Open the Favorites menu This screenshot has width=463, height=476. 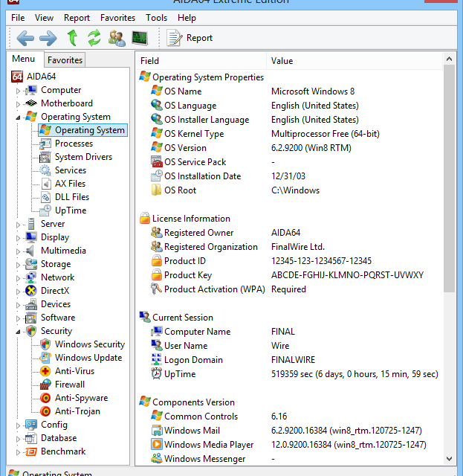(117, 17)
